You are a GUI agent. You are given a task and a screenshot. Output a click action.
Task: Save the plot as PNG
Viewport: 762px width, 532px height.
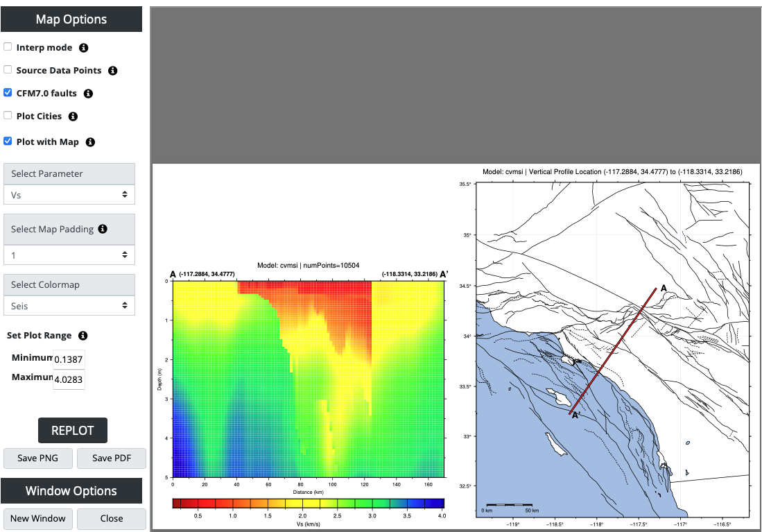38,458
